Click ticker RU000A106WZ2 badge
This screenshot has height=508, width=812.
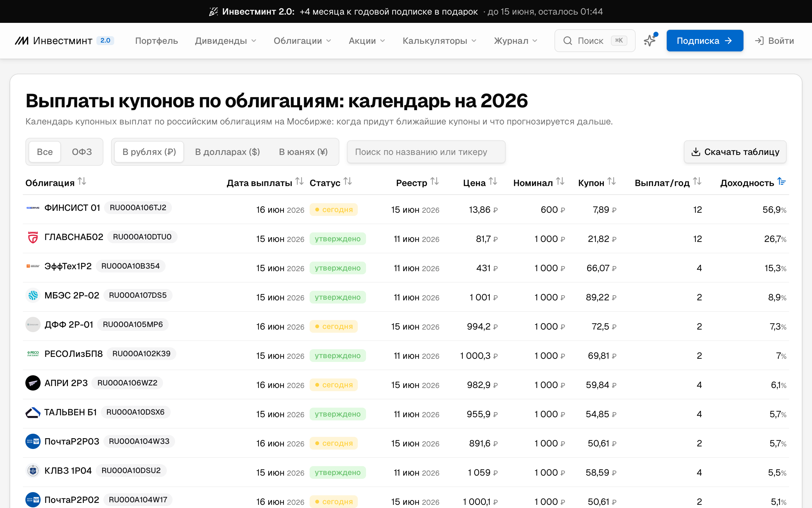click(127, 383)
